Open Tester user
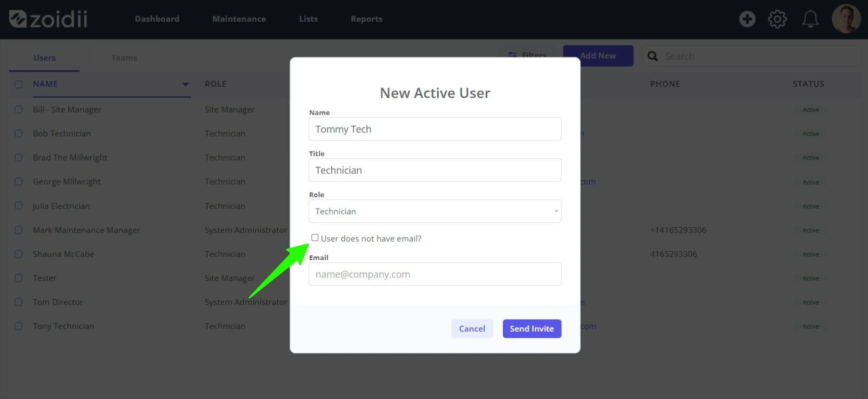 click(45, 278)
